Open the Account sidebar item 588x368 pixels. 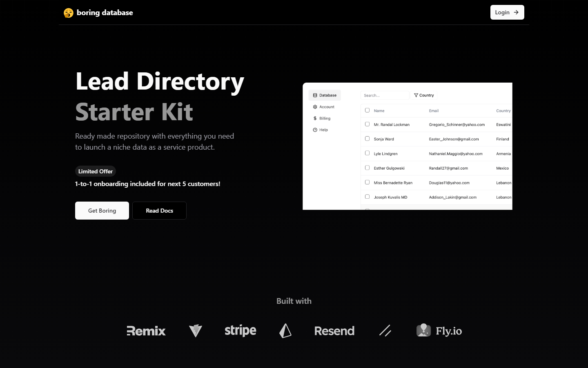point(323,107)
